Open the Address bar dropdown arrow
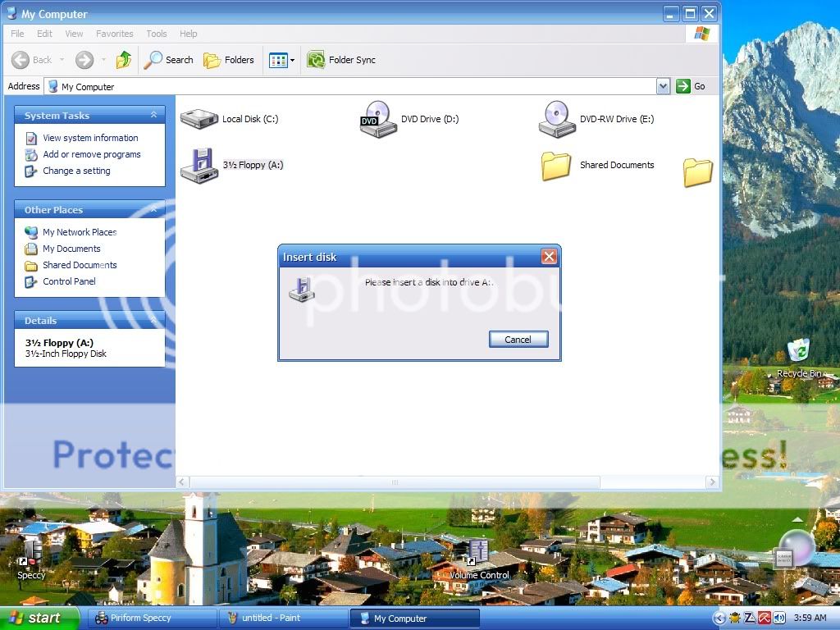This screenshot has height=630, width=840. click(664, 85)
